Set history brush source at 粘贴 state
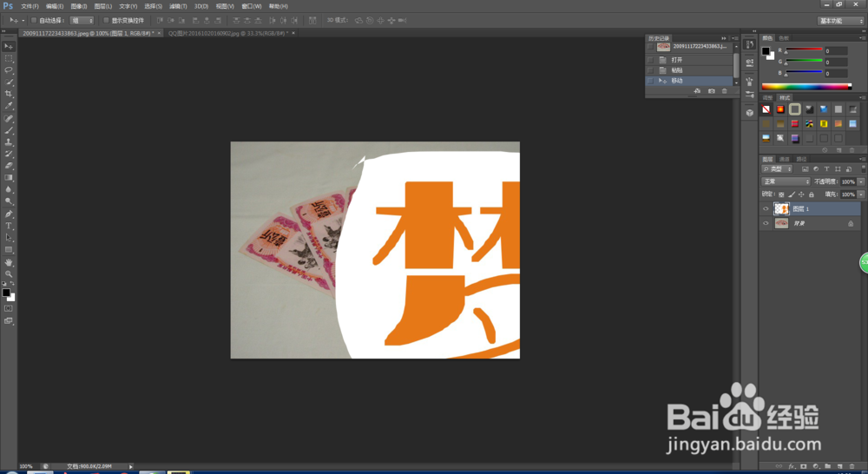Screen dimensions: 868x474 [650, 70]
